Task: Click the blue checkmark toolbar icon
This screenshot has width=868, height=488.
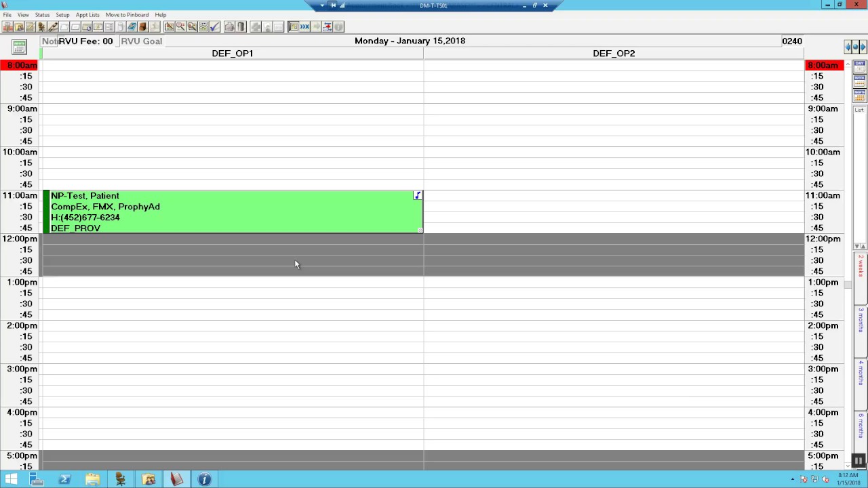Action: point(215,26)
